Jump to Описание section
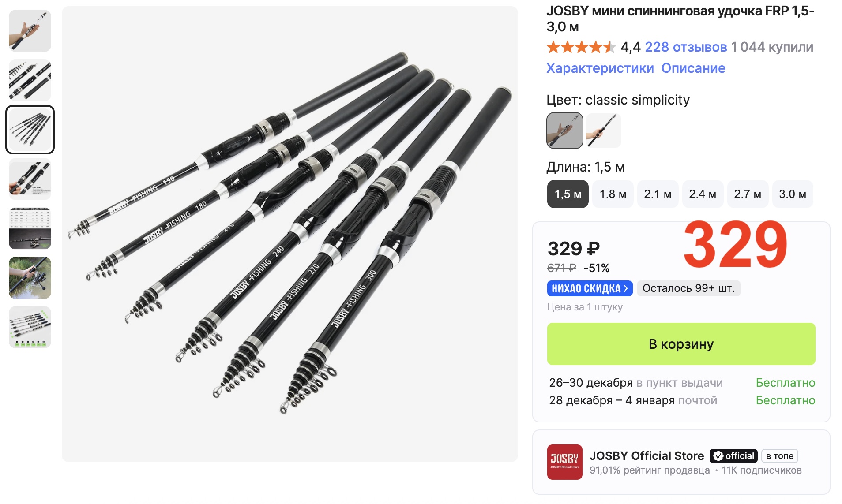The image size is (842, 504). pyautogui.click(x=693, y=68)
